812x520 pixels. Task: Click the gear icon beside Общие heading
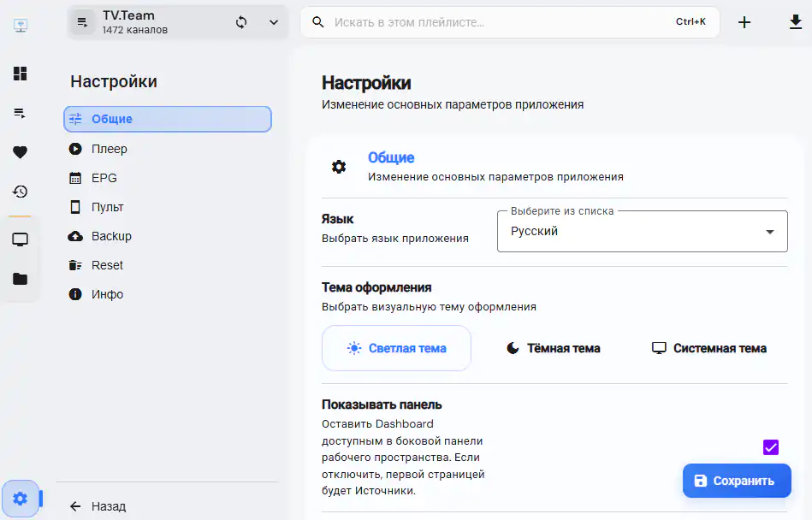click(339, 167)
